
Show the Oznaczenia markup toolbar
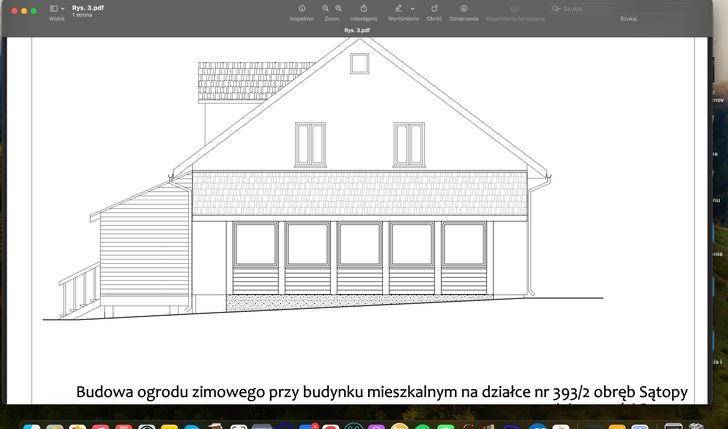click(463, 8)
